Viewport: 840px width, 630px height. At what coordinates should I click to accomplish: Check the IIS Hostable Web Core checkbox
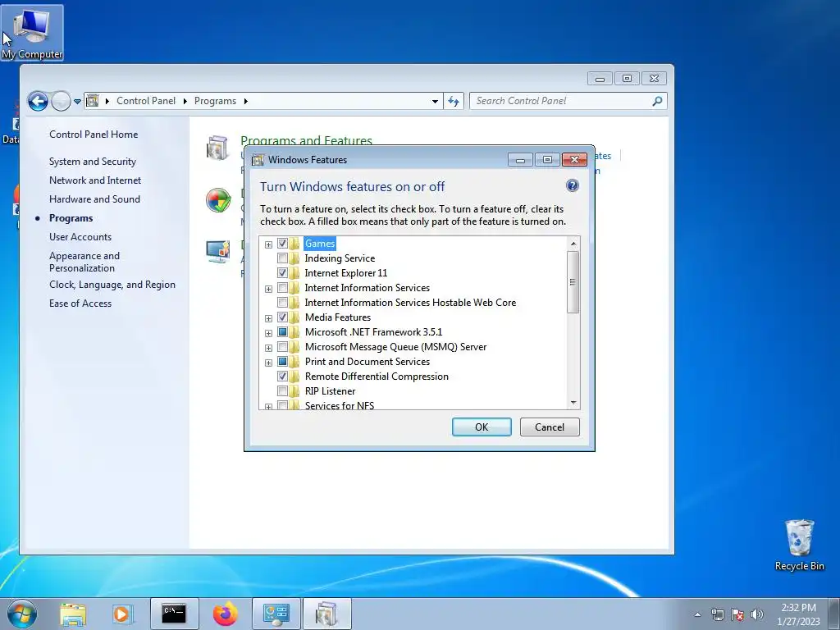coord(282,303)
